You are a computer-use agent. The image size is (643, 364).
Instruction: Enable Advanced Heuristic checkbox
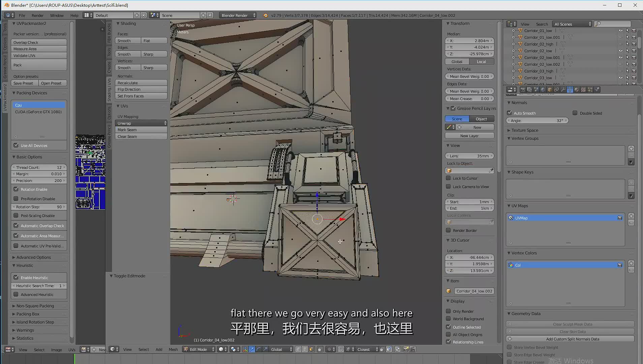pyautogui.click(x=16, y=294)
